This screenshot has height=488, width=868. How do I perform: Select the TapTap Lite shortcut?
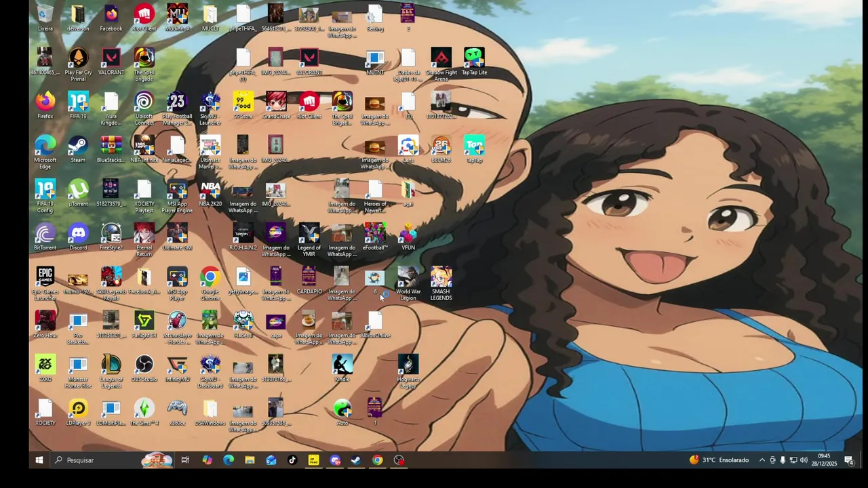[474, 62]
